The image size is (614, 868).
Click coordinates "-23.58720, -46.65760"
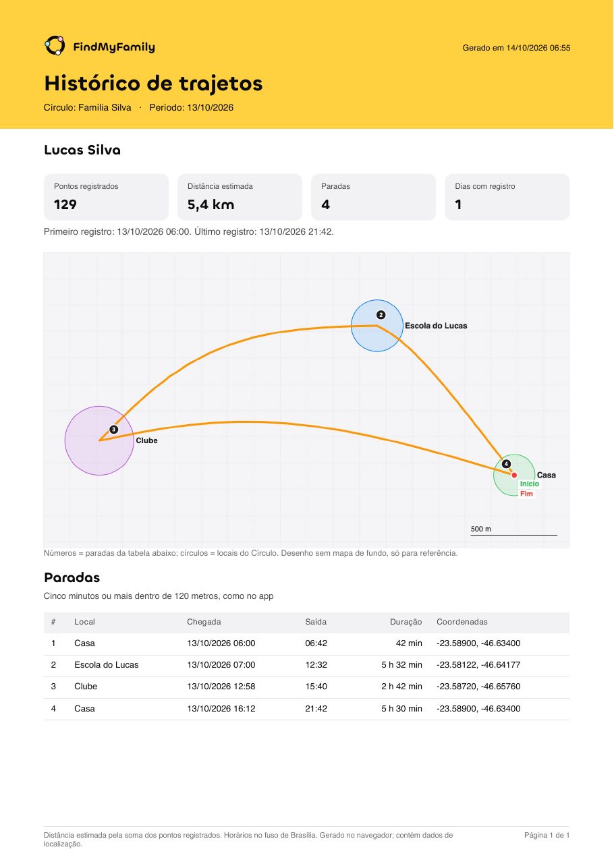point(478,687)
